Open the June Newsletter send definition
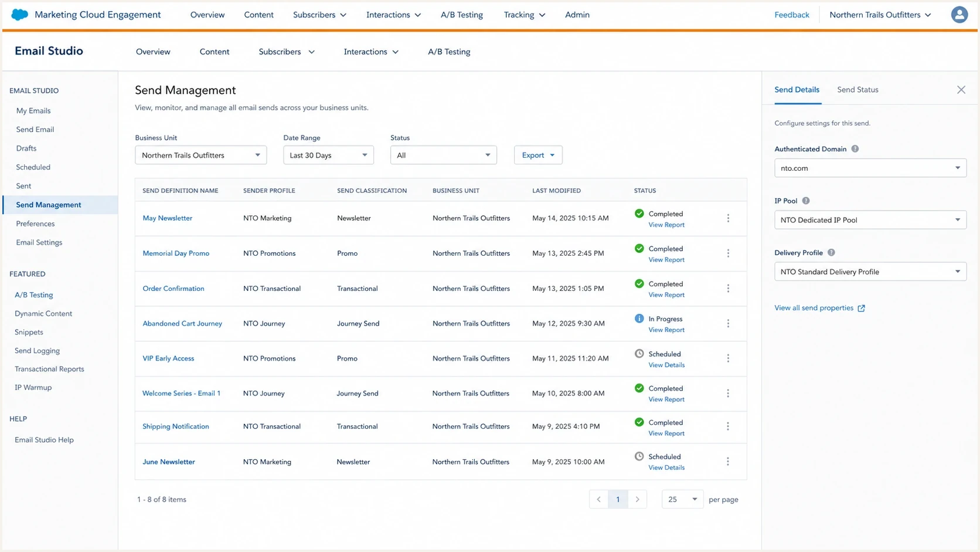The image size is (980, 552). click(169, 462)
